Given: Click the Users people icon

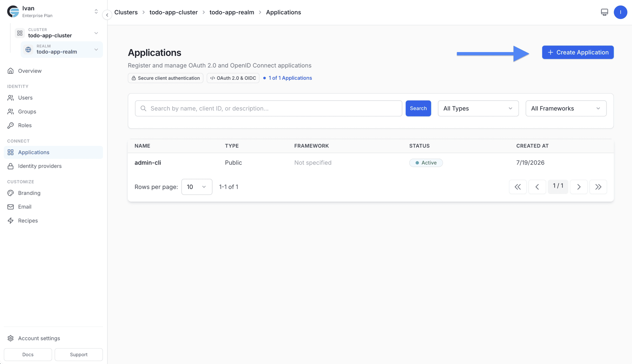Looking at the screenshot, I should point(11,98).
